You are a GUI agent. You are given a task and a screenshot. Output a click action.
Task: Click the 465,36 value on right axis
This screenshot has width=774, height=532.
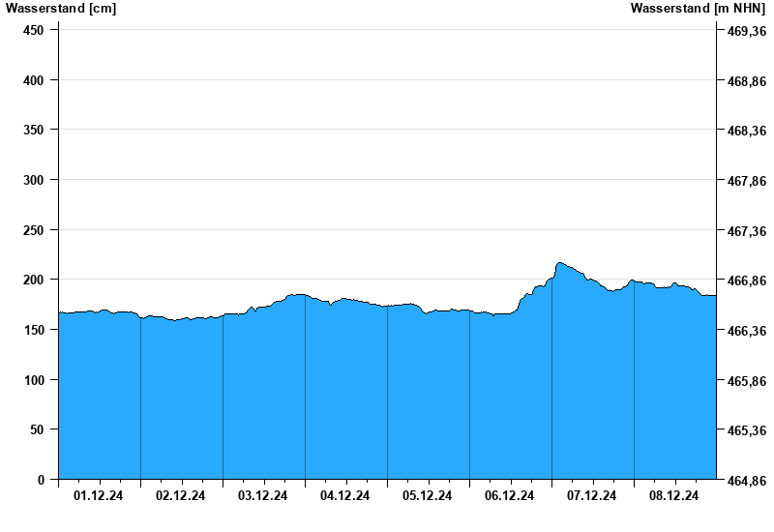pyautogui.click(x=747, y=430)
